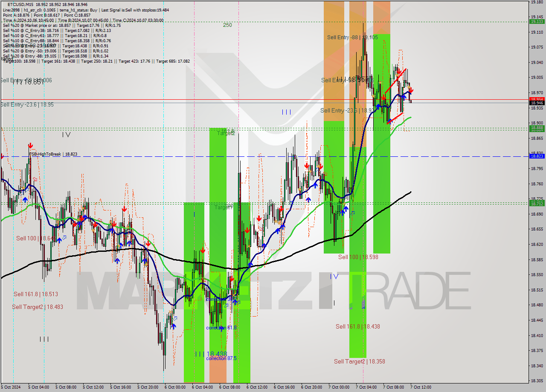Image resolution: width=546 pixels, height=392 pixels.
Task: Select the blue 18.823 price tag
Action: pyautogui.click(x=537, y=156)
